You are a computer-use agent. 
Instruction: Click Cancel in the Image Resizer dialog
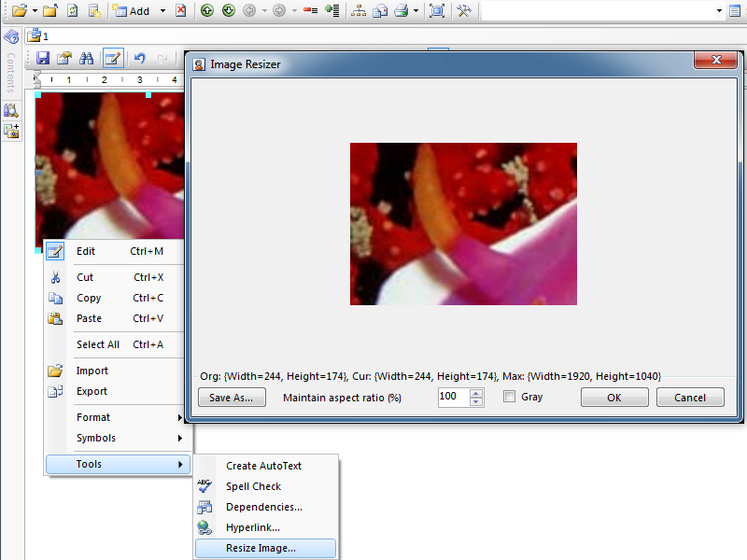[x=690, y=398]
